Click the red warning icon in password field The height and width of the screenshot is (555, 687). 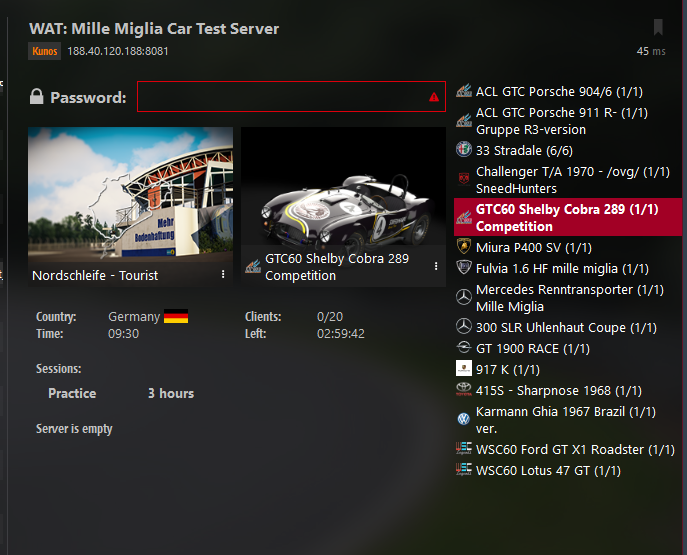pyautogui.click(x=434, y=97)
